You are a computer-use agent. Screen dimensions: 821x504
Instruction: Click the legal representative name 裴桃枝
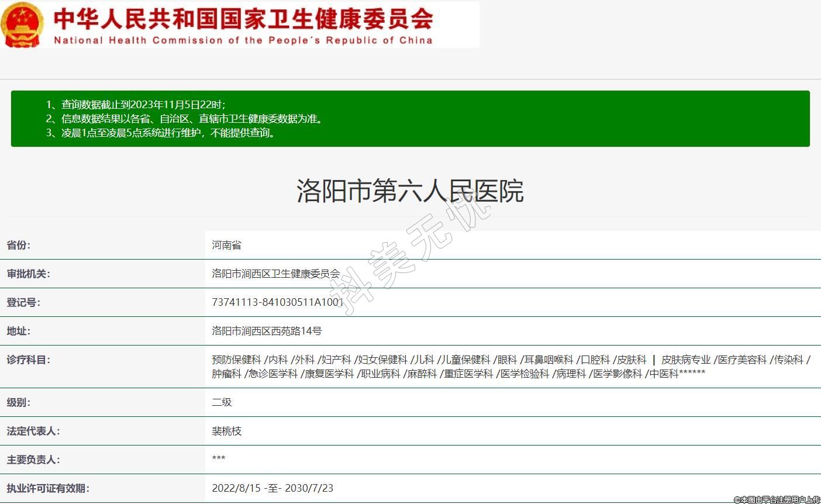coord(226,431)
